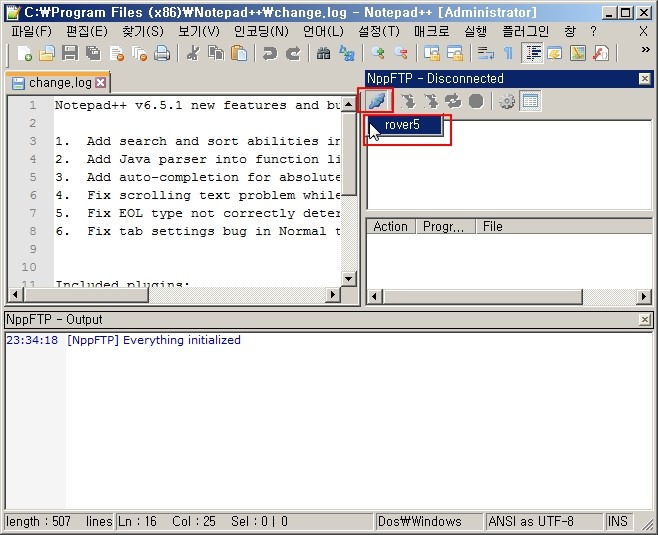Click the NppFTP refresh icon

[x=453, y=101]
